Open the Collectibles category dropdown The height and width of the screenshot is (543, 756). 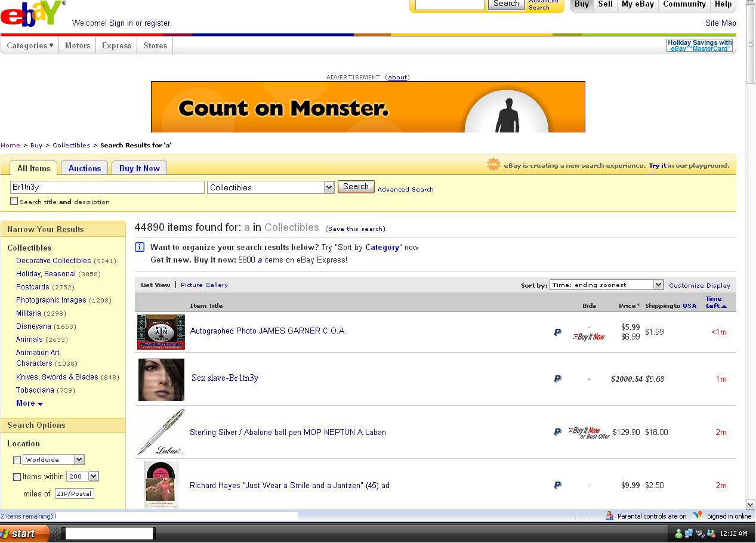click(x=271, y=187)
